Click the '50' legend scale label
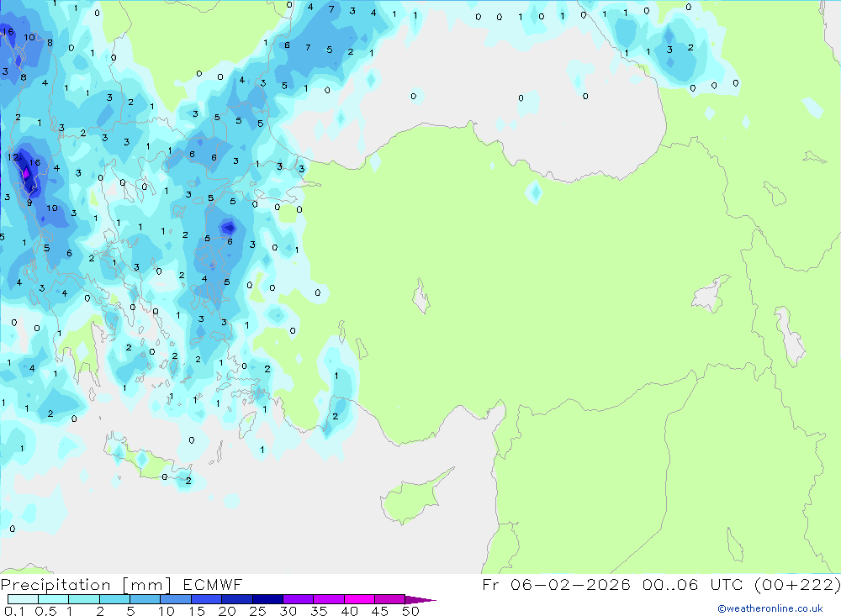 coord(410,611)
